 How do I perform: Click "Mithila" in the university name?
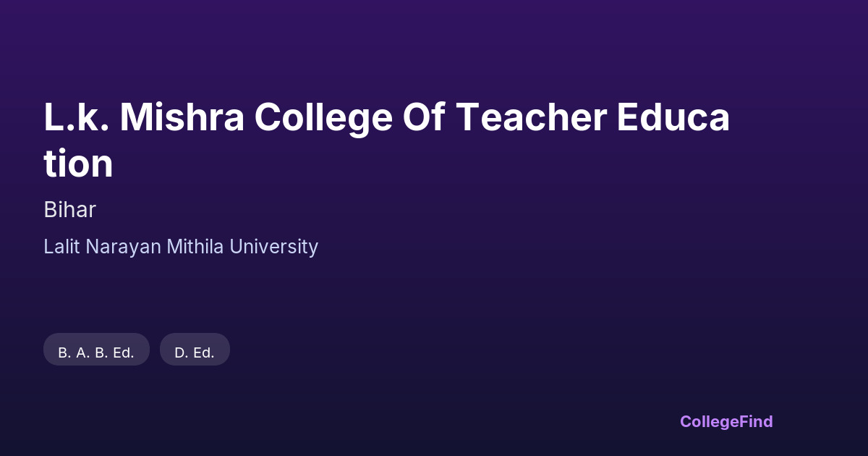pos(195,247)
